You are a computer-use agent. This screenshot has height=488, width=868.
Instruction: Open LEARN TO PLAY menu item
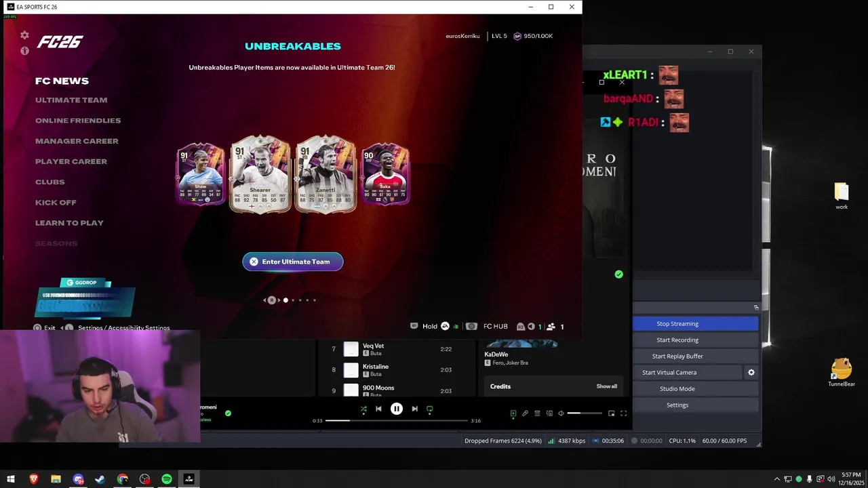click(69, 223)
